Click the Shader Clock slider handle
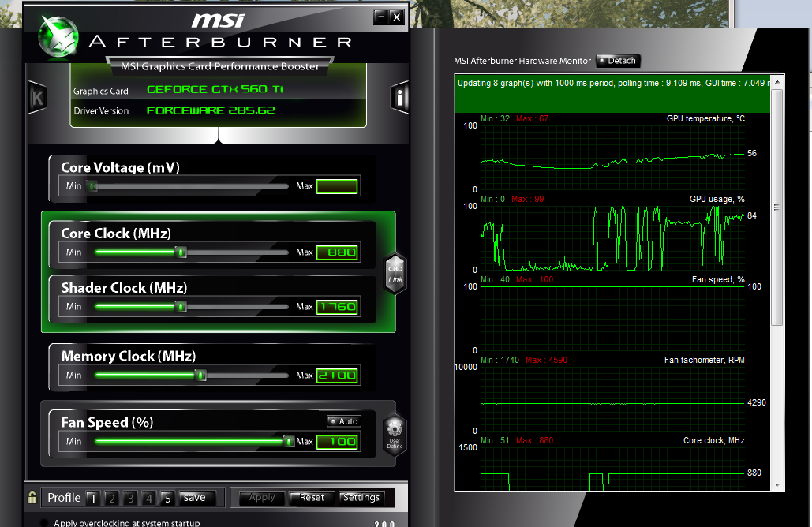 [181, 306]
